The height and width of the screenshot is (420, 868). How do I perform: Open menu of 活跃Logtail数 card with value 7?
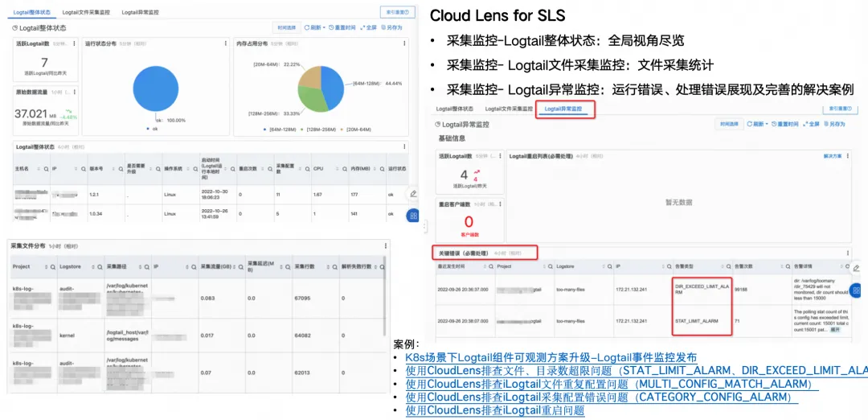click(x=74, y=43)
